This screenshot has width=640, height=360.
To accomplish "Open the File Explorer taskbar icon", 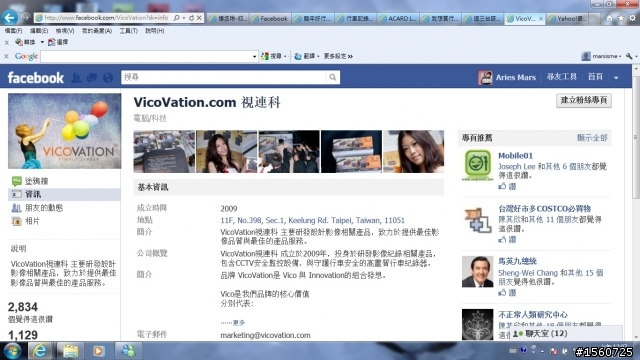I will pyautogui.click(x=70, y=351).
